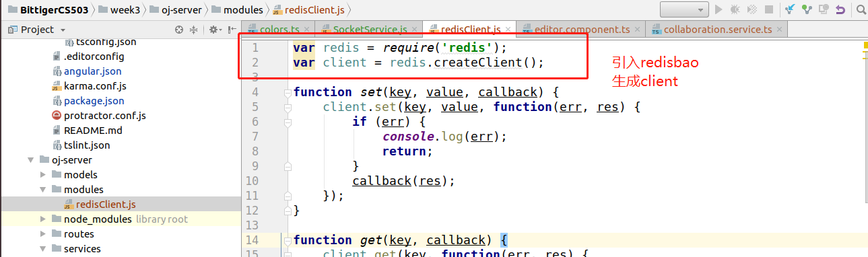
Task: Expand the node_modules folder
Action: pos(42,219)
